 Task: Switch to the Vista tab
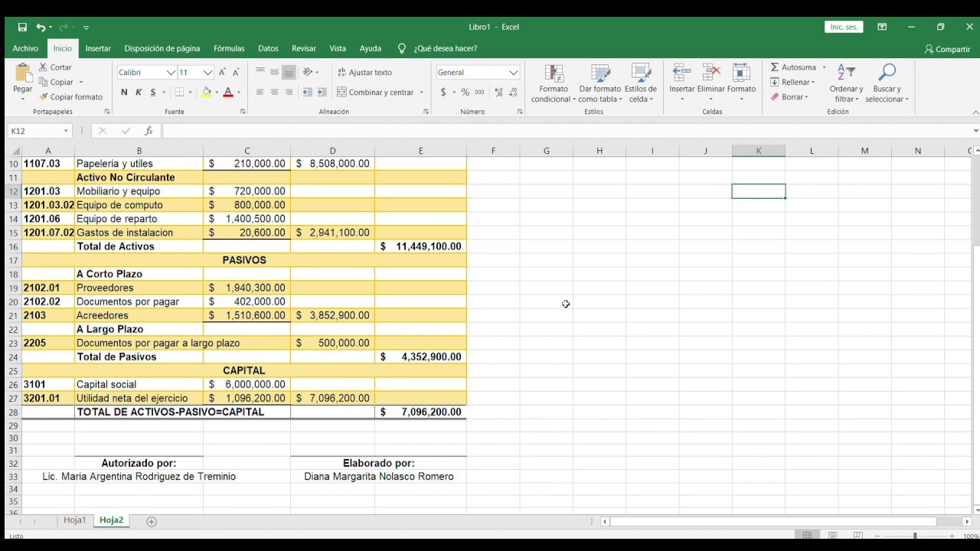tap(338, 48)
